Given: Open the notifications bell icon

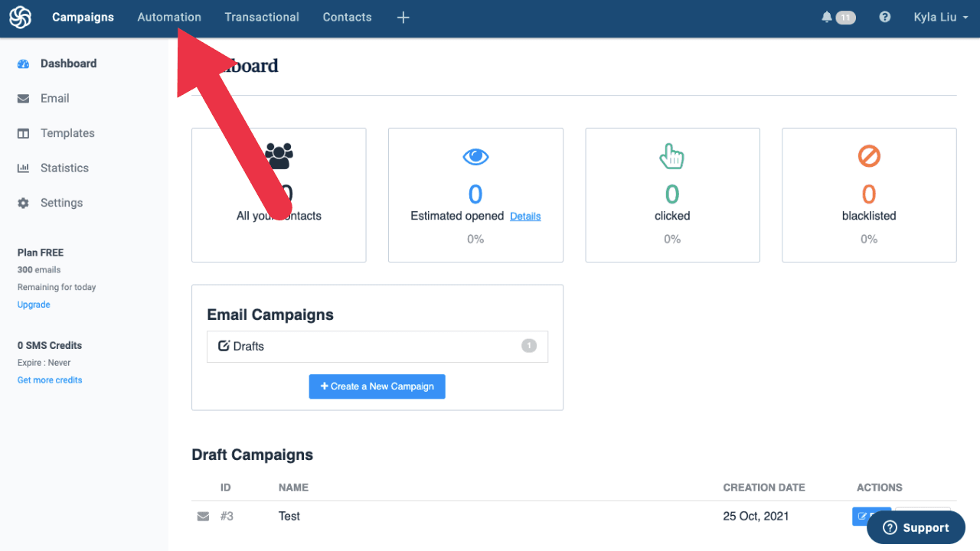Looking at the screenshot, I should point(827,17).
